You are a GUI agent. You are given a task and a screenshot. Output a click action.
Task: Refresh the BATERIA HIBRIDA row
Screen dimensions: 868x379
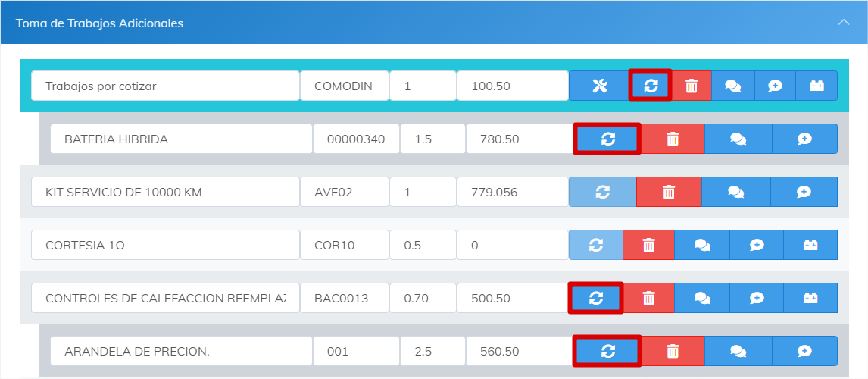pyautogui.click(x=607, y=139)
